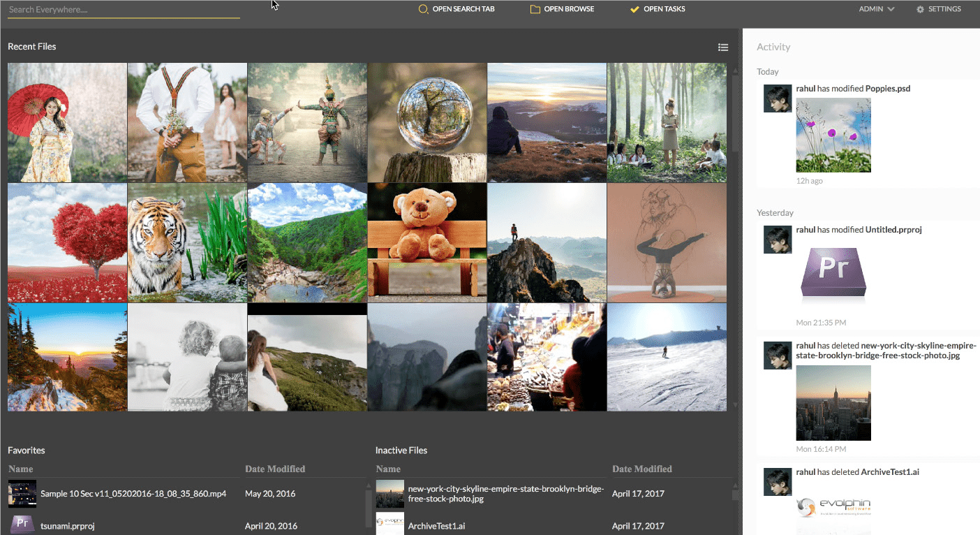
Task: Open the red heart tree photo
Action: (67, 242)
